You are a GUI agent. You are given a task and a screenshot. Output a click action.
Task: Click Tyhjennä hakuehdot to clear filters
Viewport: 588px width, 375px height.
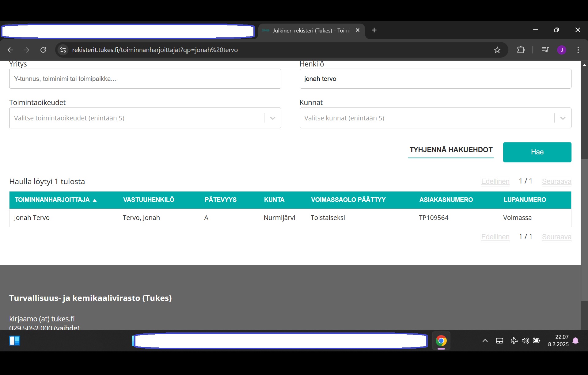pyautogui.click(x=451, y=150)
